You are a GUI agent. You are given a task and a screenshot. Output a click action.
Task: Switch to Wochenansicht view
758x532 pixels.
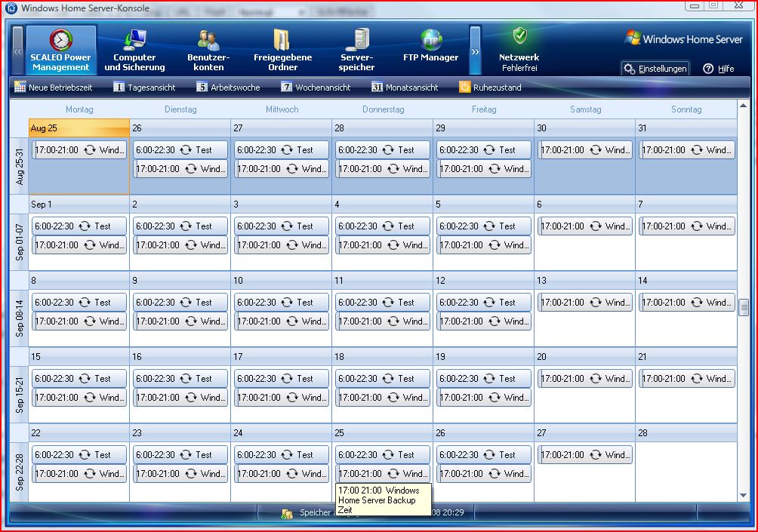tap(316, 88)
